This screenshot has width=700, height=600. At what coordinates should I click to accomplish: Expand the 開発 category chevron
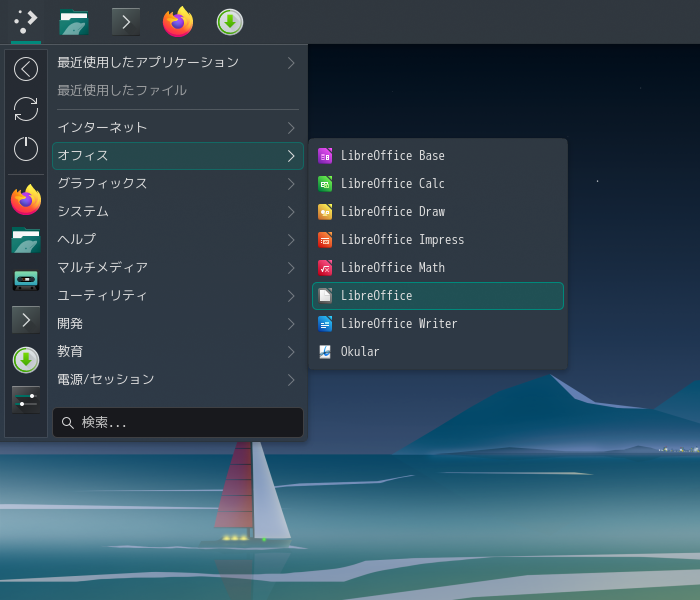[291, 324]
